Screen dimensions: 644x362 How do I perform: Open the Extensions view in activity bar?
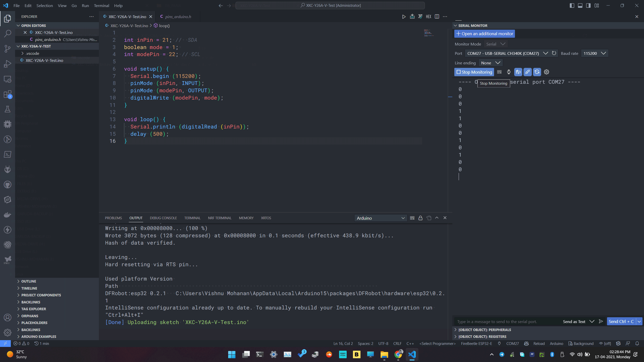point(8,94)
